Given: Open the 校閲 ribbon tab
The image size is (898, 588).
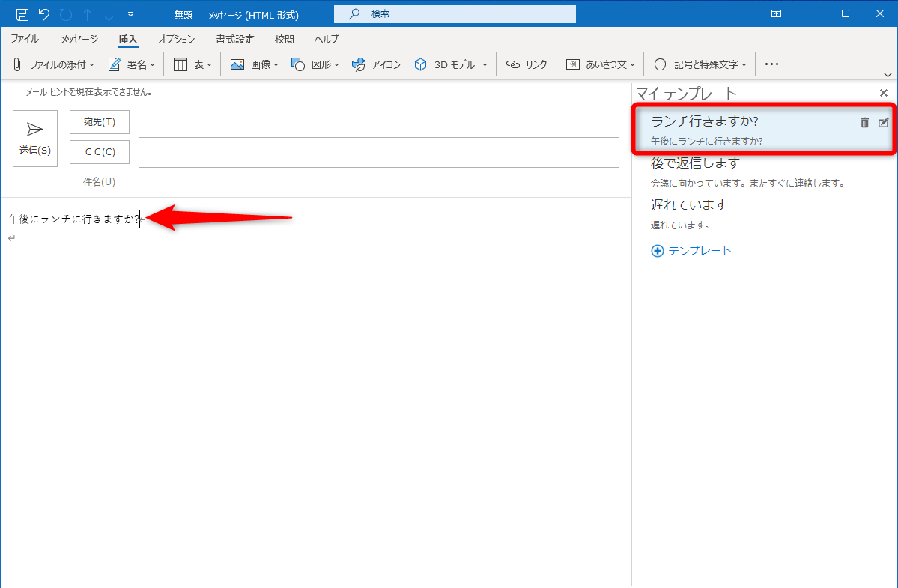Looking at the screenshot, I should 284,39.
